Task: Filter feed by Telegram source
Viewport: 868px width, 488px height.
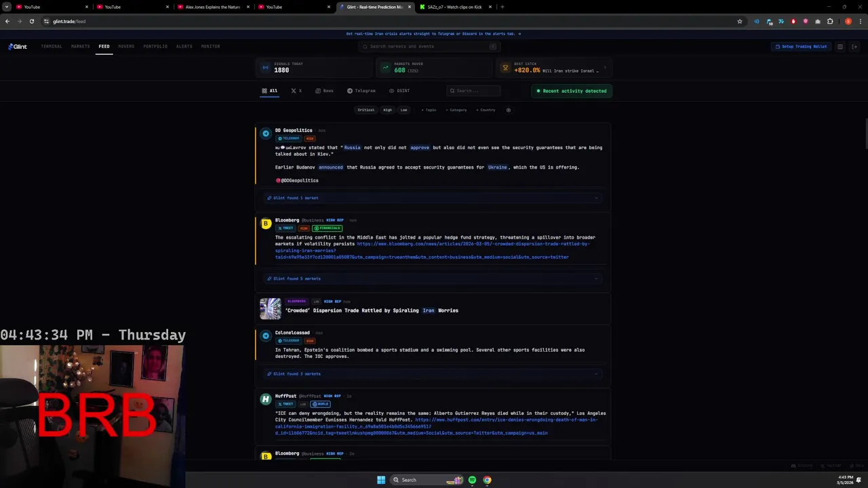Action: click(x=361, y=91)
